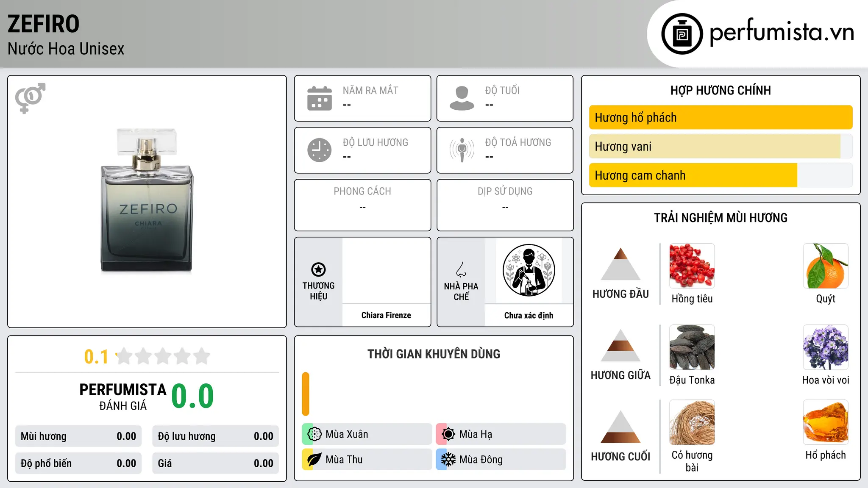
Task: Select the Mùa Thu season bar
Action: coord(367,460)
